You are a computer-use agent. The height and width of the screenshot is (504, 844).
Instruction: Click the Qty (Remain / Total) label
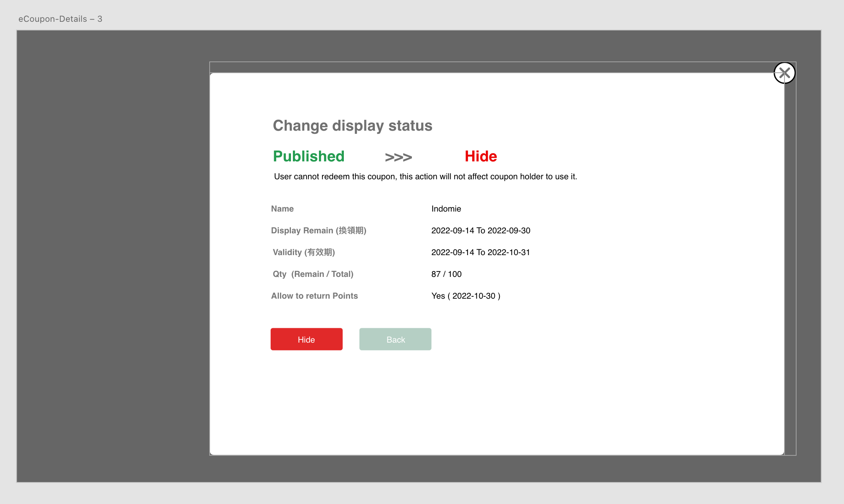313,274
